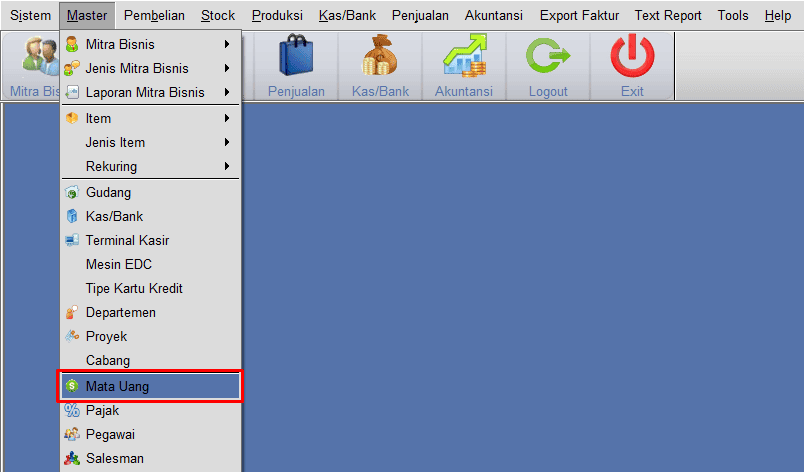
Task: Click the green Logout arrow icon
Action: point(548,55)
